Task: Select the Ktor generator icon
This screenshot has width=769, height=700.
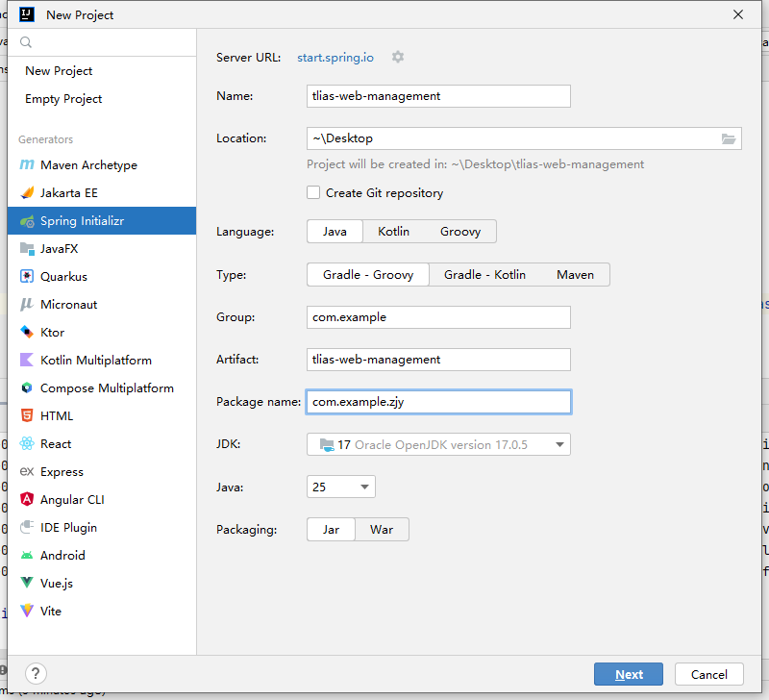Action: [27, 333]
